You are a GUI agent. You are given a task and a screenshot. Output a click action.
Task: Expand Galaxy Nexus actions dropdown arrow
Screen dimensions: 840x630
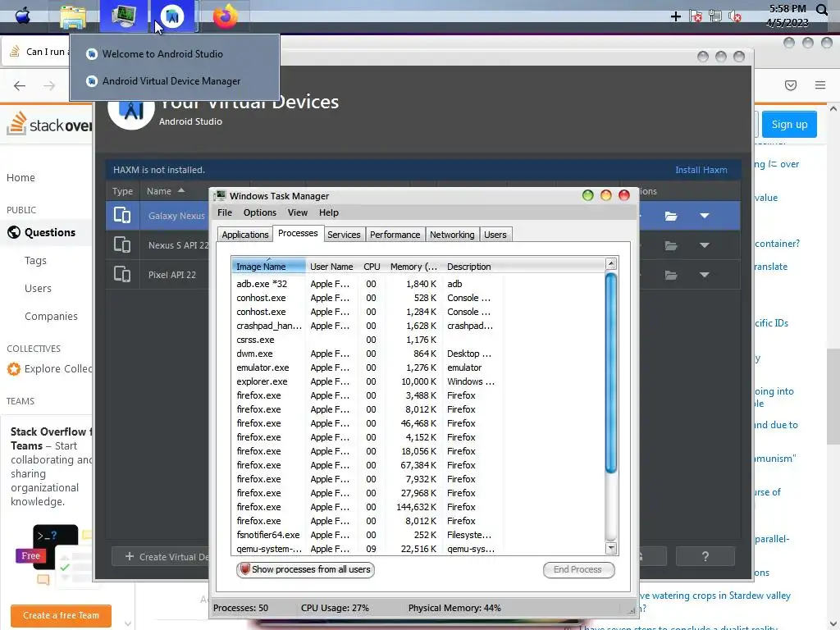pos(705,216)
